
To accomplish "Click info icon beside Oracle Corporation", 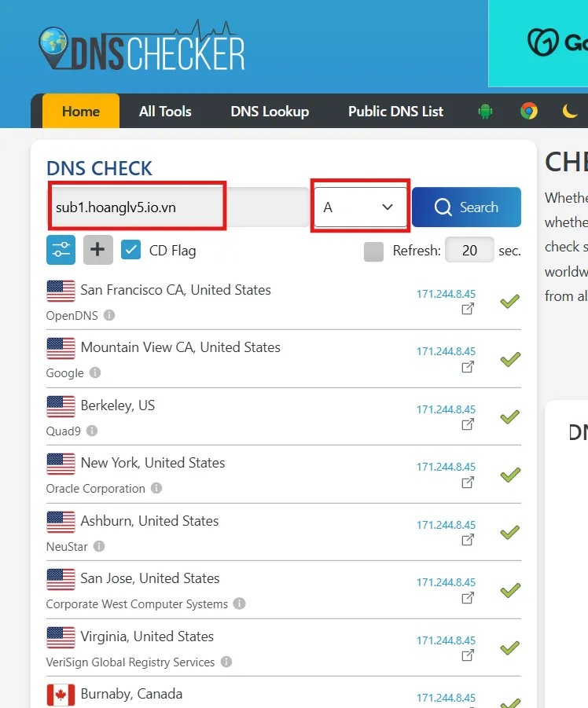I will [156, 489].
